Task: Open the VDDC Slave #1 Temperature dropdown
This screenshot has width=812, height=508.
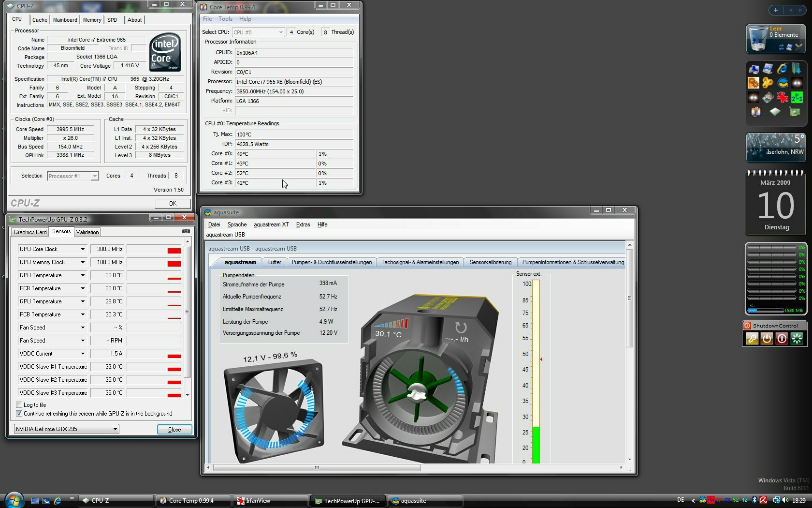Action: (83, 367)
